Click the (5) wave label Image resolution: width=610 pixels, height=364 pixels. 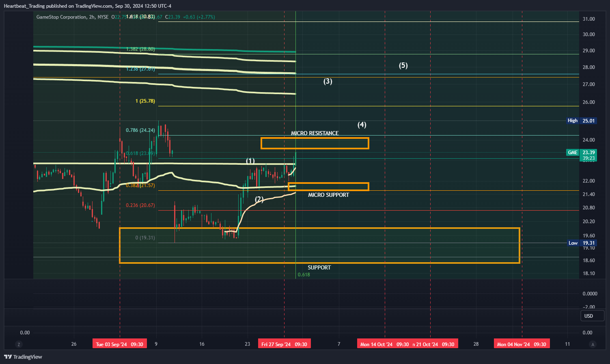click(403, 65)
